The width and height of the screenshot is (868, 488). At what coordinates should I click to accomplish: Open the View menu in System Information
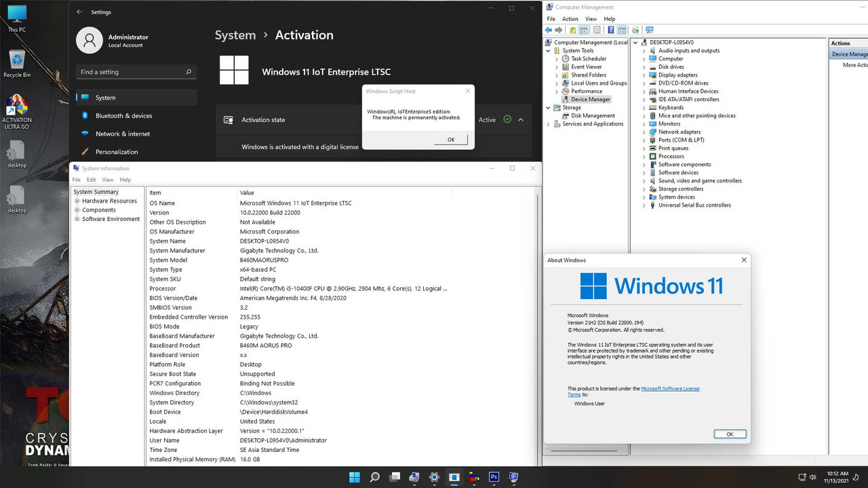[108, 180]
